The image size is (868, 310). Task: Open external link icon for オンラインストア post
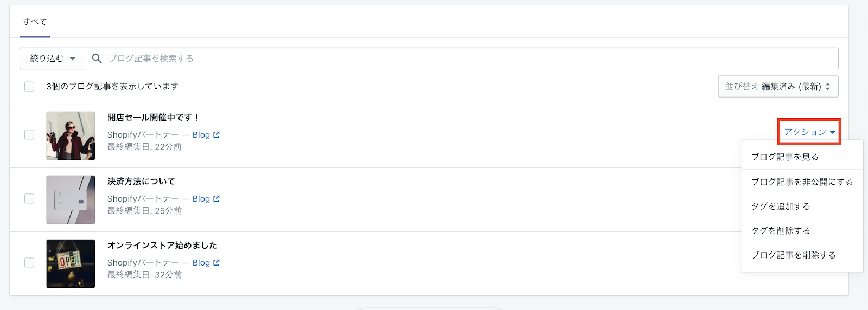coord(216,263)
